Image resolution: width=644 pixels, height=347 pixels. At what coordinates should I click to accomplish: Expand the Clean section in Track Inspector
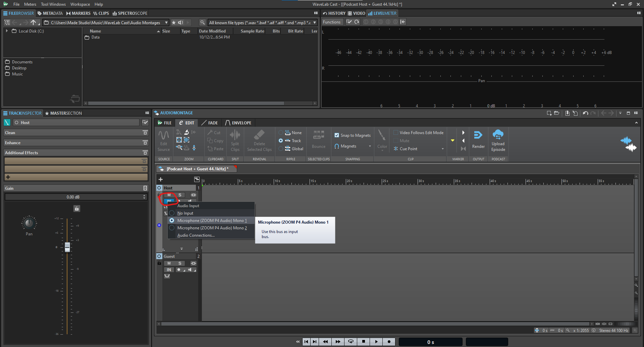pos(145,133)
